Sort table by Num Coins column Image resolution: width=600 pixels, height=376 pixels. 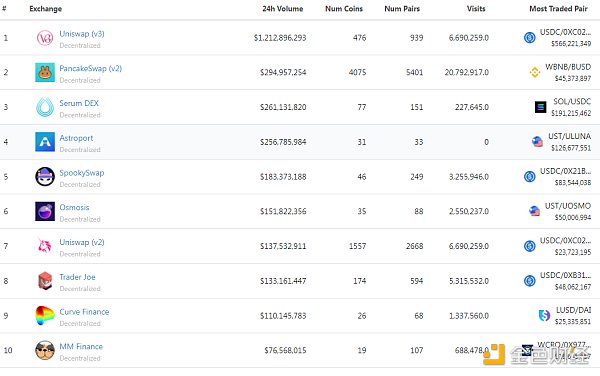[344, 9]
